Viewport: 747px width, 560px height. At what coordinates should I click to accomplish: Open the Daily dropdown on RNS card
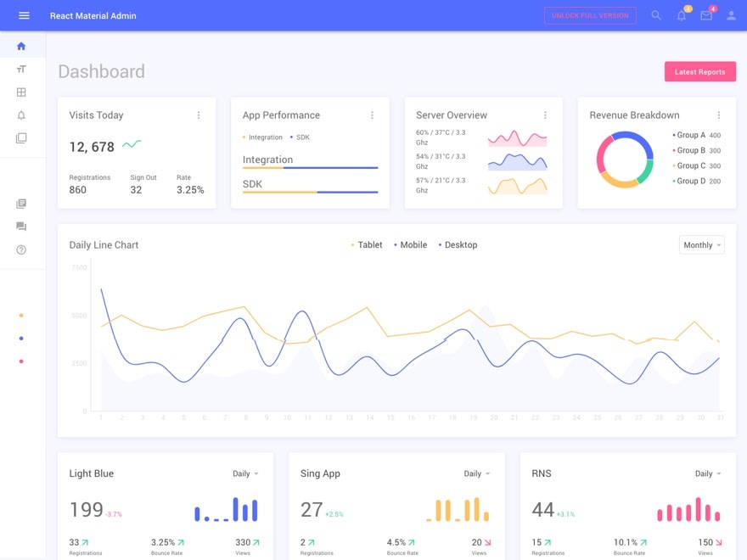pyautogui.click(x=708, y=474)
